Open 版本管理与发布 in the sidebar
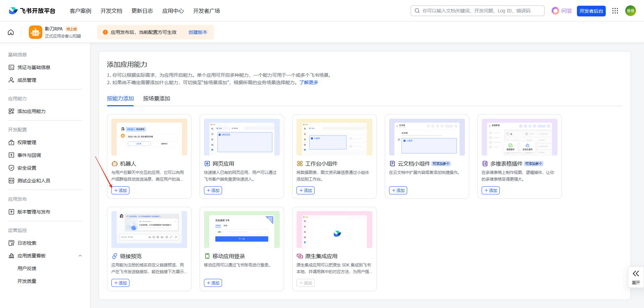 coord(34,212)
